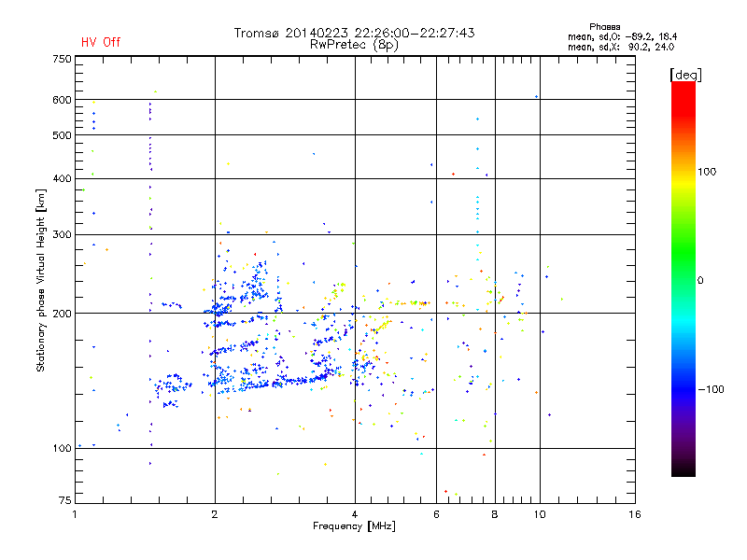Click the x-axis '6' tick label
The width and height of the screenshot is (747, 560).
(436, 514)
